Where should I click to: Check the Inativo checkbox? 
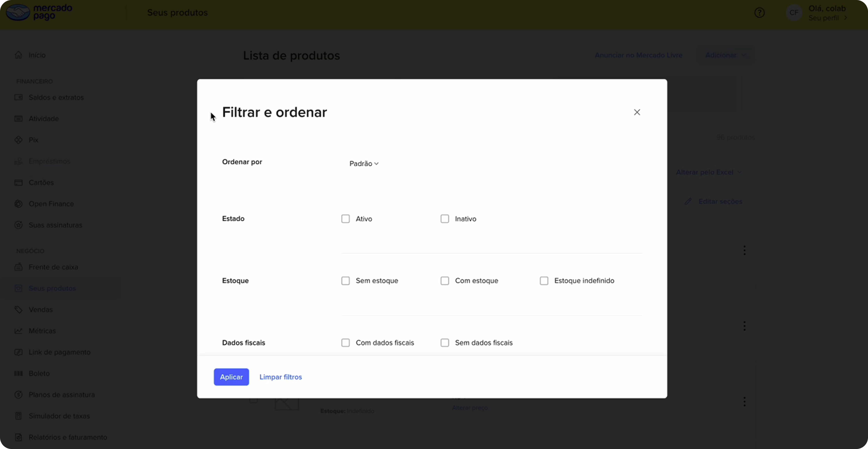point(445,219)
